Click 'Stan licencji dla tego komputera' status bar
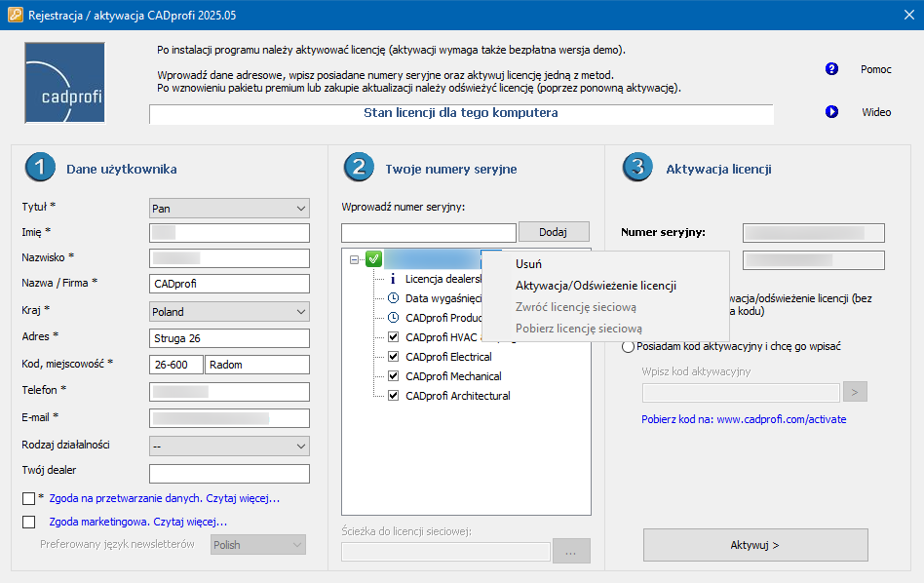 (x=461, y=113)
